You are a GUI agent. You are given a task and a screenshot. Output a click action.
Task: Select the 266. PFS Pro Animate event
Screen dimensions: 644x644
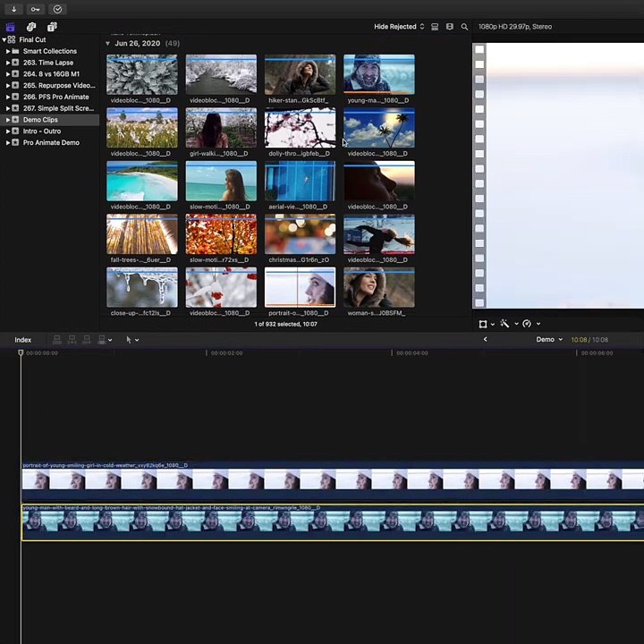[50, 97]
